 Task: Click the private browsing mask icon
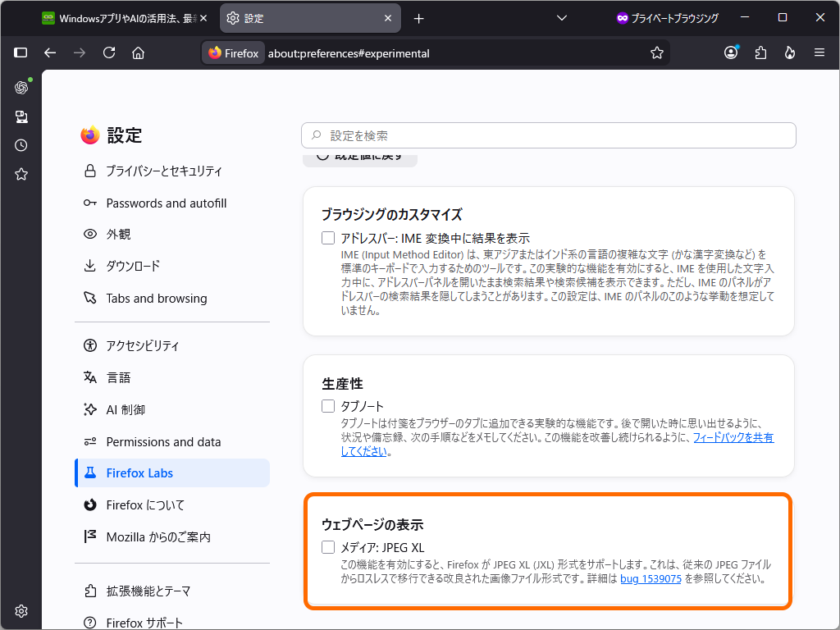coord(622,18)
